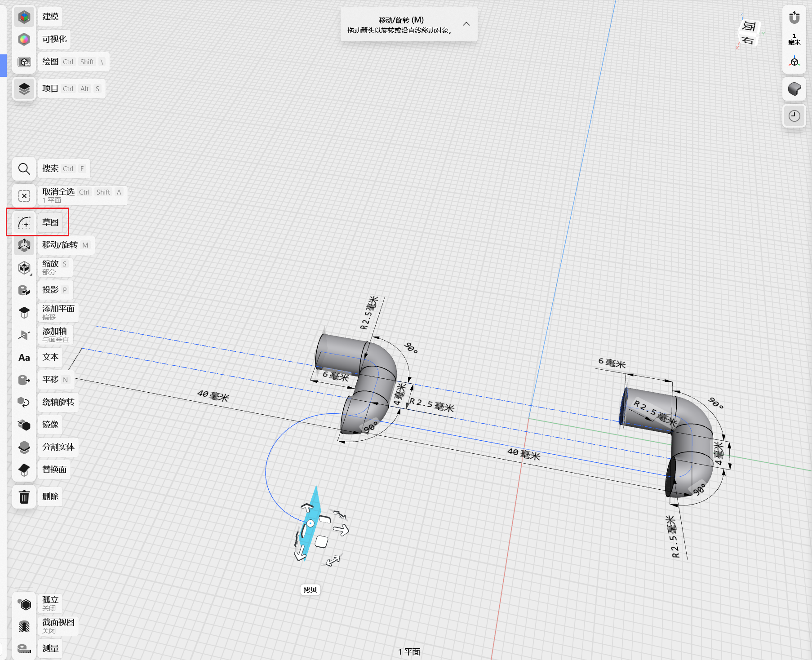Click the 测量 measure tool icon
Viewport: 812px width, 660px height.
pos(24,649)
